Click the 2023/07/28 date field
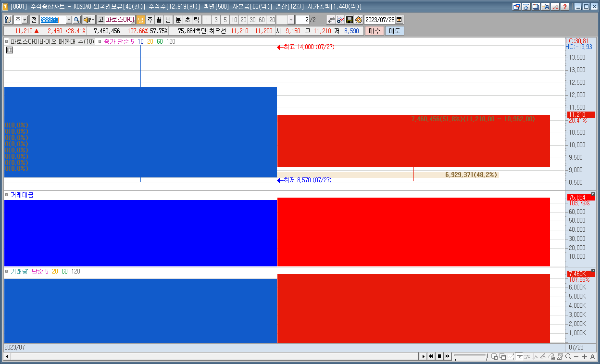 click(x=380, y=20)
